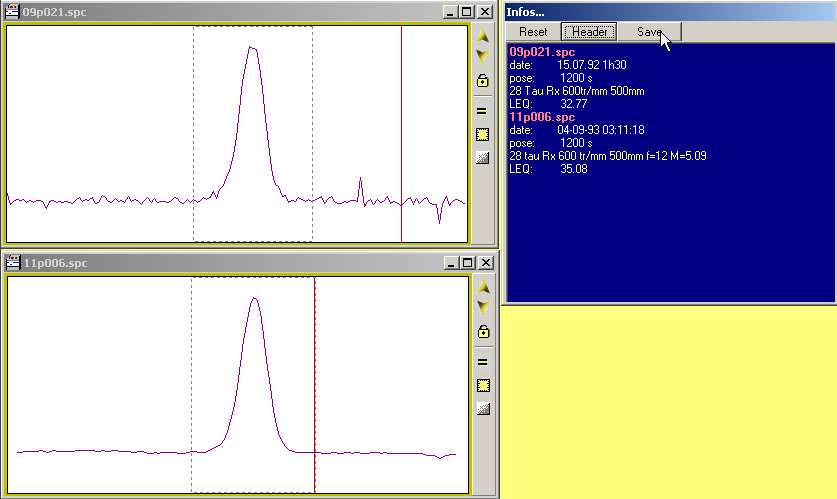This screenshot has height=499, width=837.
Task: Maximize the 11p006.spc window
Action: [468, 263]
